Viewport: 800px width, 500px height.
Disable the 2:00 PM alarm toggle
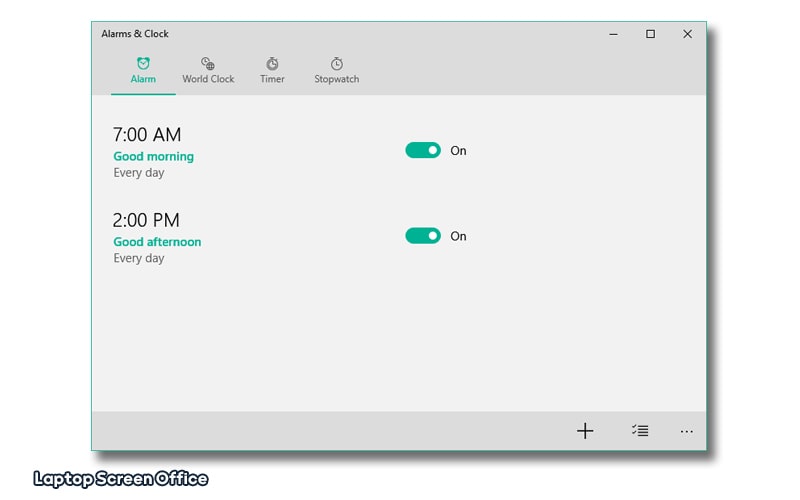pos(423,236)
